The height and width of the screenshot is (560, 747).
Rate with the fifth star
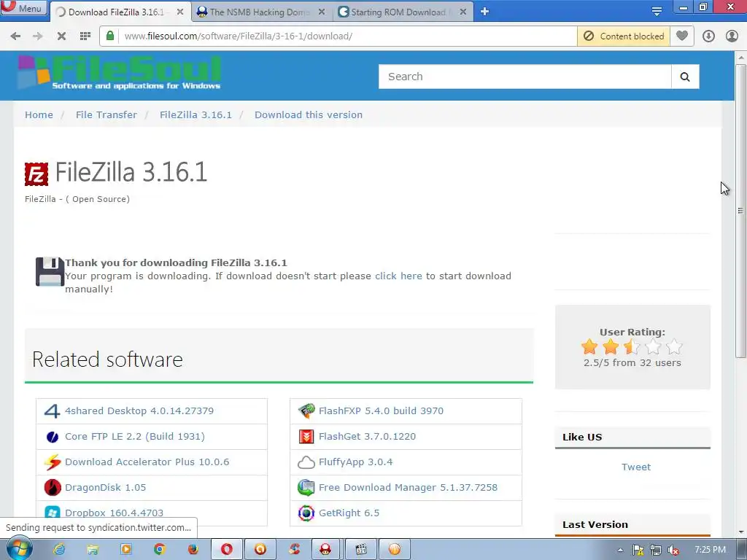coord(674,346)
